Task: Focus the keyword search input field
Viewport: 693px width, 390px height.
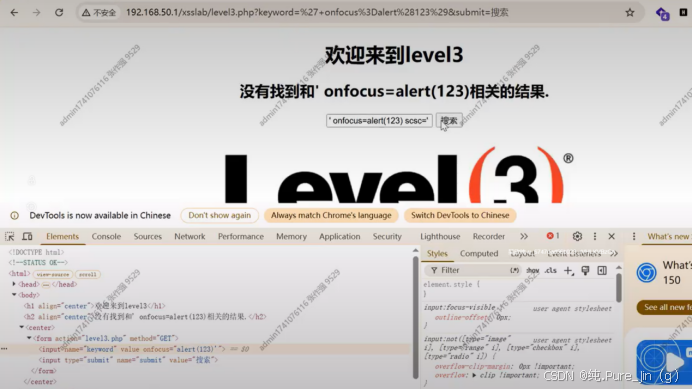Action: 379,121
